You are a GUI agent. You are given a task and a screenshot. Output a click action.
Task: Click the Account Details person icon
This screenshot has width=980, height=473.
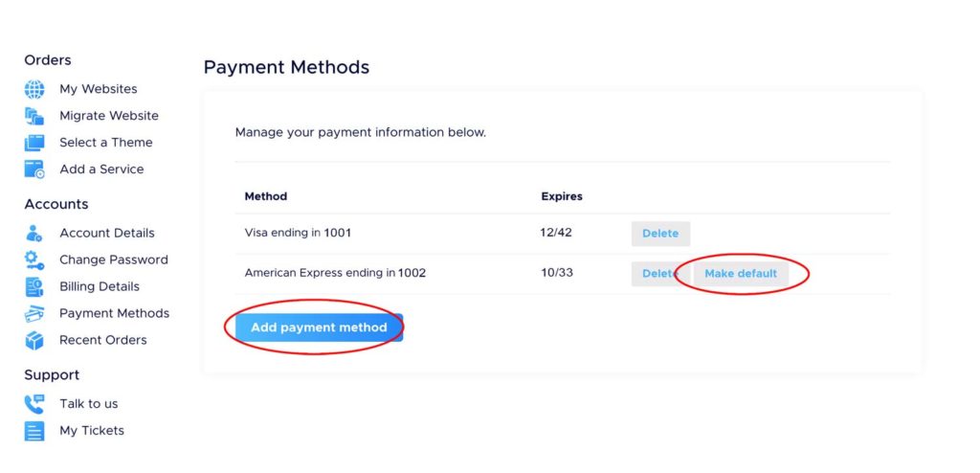[x=34, y=234]
